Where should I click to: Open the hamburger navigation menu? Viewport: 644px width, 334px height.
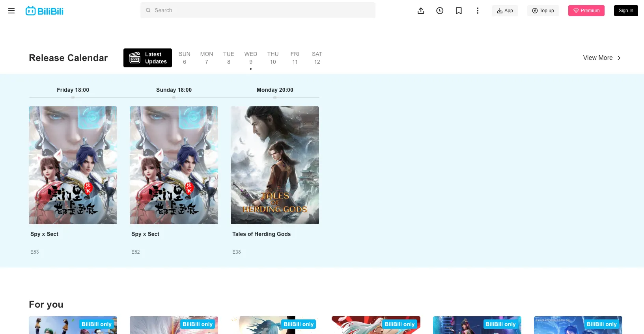point(11,11)
